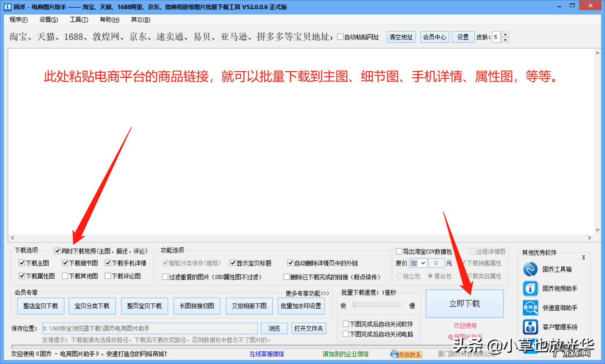
Task: Click vertical scrollbar up arrow
Action: pyautogui.click(x=597, y=53)
